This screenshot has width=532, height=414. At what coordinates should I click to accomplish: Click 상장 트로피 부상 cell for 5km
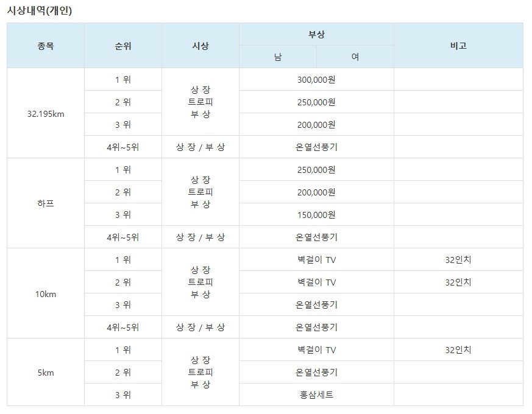200,372
